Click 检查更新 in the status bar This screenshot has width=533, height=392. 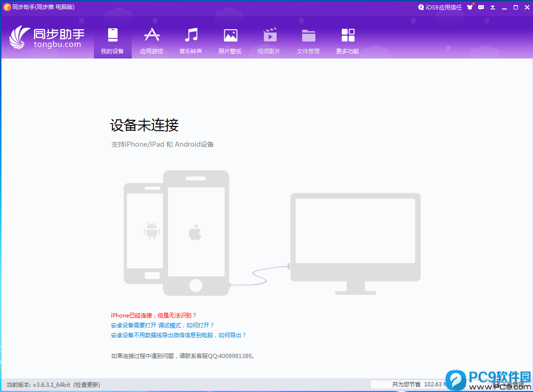[87, 385]
